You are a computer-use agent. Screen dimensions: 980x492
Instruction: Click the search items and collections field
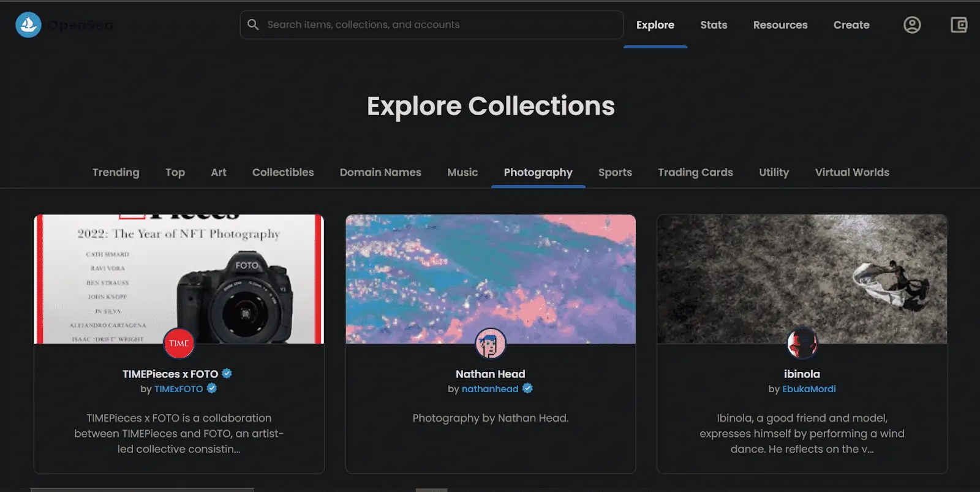[x=432, y=25]
